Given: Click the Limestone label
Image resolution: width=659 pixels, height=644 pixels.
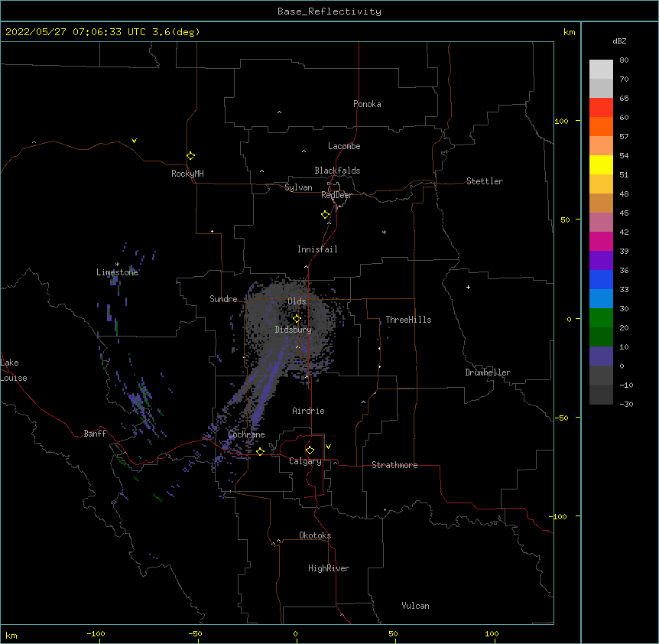Looking at the screenshot, I should [x=117, y=272].
